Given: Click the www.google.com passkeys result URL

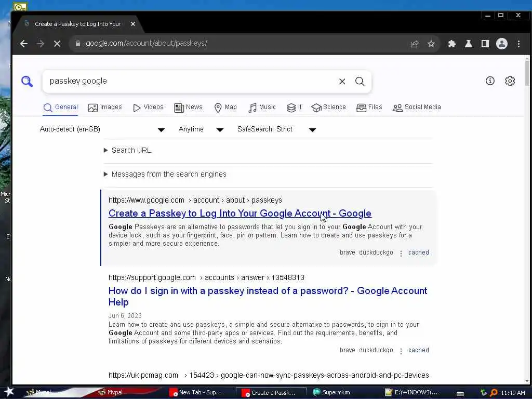Looking at the screenshot, I should coord(195,200).
